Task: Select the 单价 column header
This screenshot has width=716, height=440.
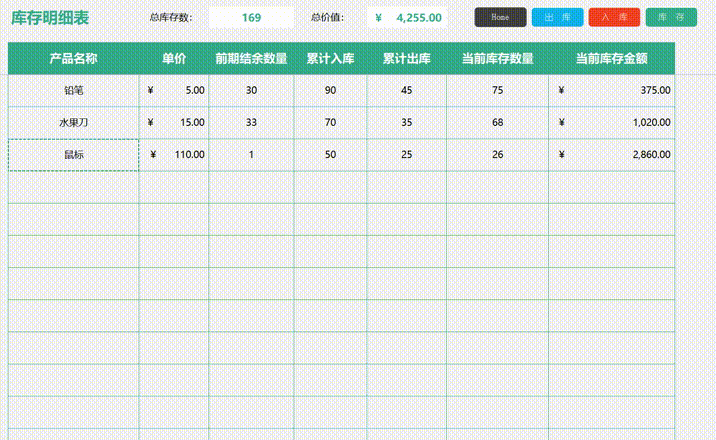Action: [174, 58]
